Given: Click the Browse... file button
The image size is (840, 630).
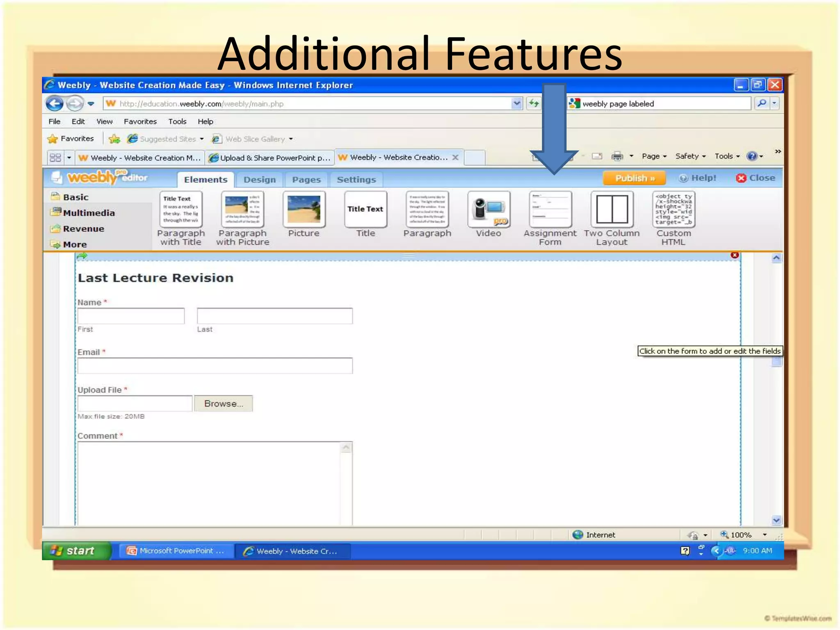Looking at the screenshot, I should pyautogui.click(x=224, y=404).
